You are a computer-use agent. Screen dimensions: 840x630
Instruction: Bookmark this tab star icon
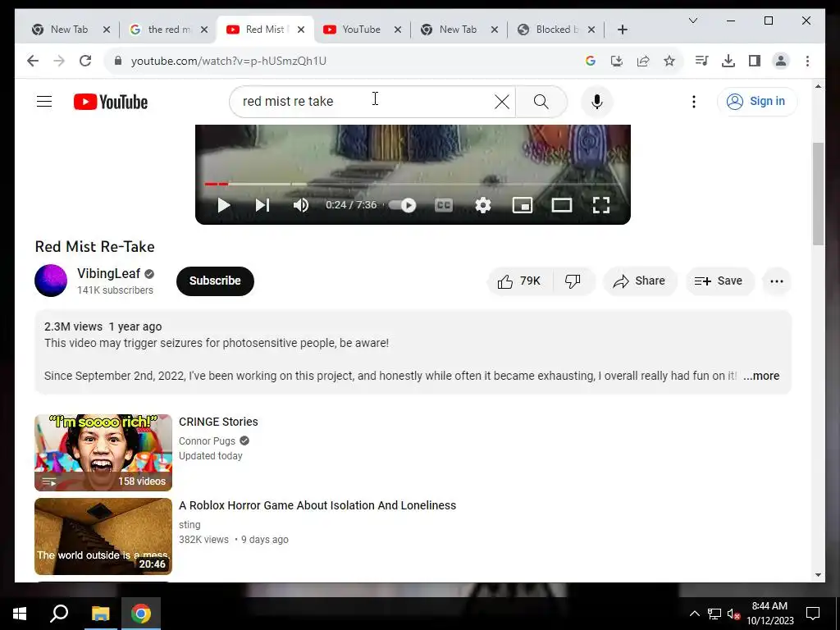click(x=669, y=61)
